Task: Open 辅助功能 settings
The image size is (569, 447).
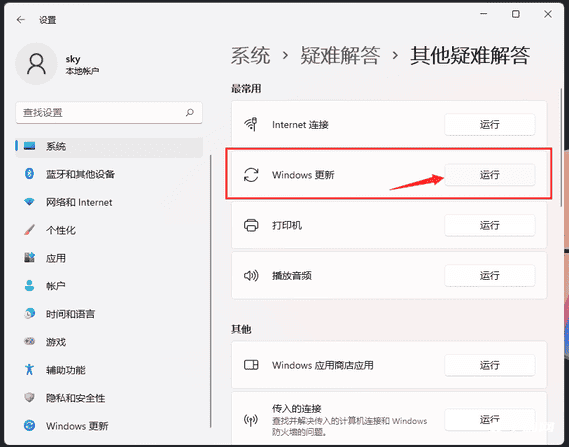Action: pos(109,370)
